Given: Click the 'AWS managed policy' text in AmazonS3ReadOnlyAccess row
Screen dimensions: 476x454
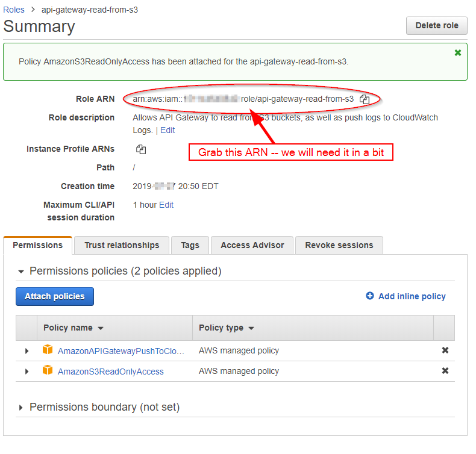Looking at the screenshot, I should pos(239,371).
